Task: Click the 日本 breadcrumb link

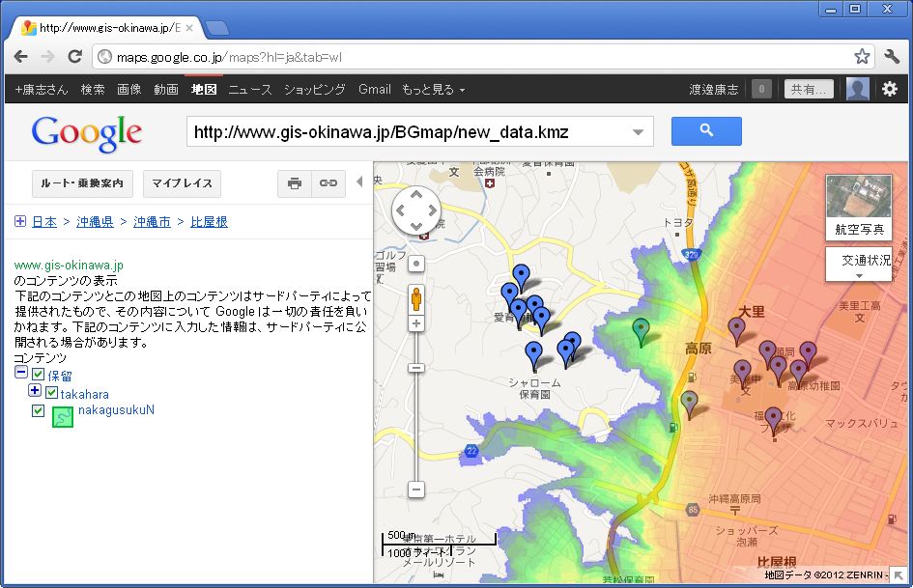Action: click(x=44, y=222)
